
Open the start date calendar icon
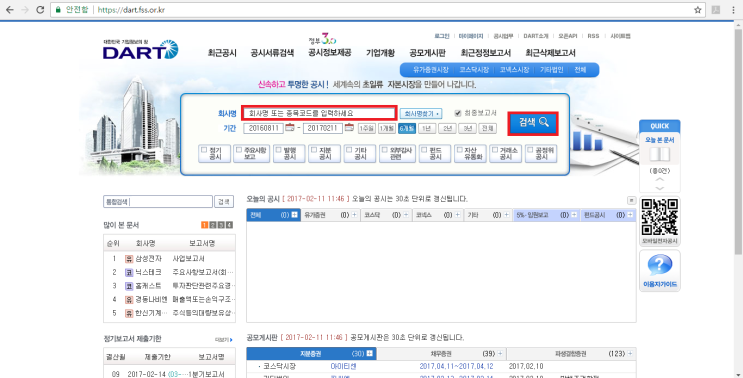tap(290, 127)
